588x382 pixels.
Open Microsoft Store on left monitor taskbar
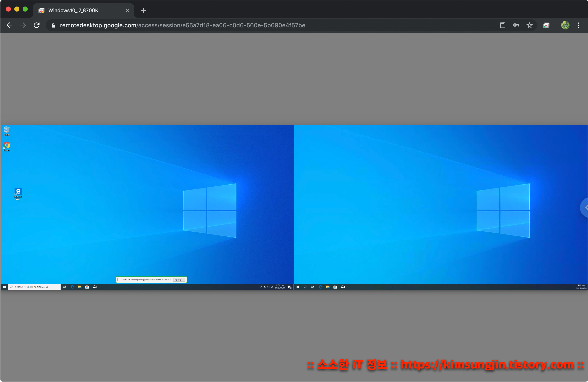87,287
